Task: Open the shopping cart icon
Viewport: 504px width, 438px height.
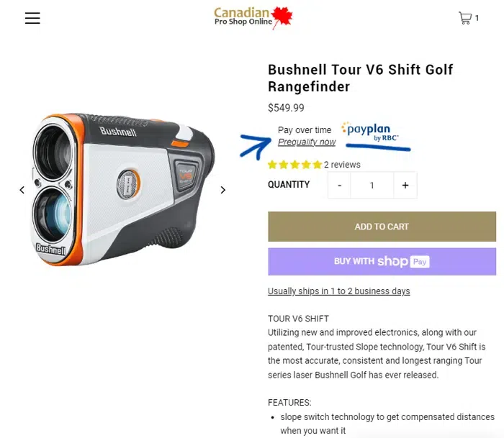Action: point(465,18)
